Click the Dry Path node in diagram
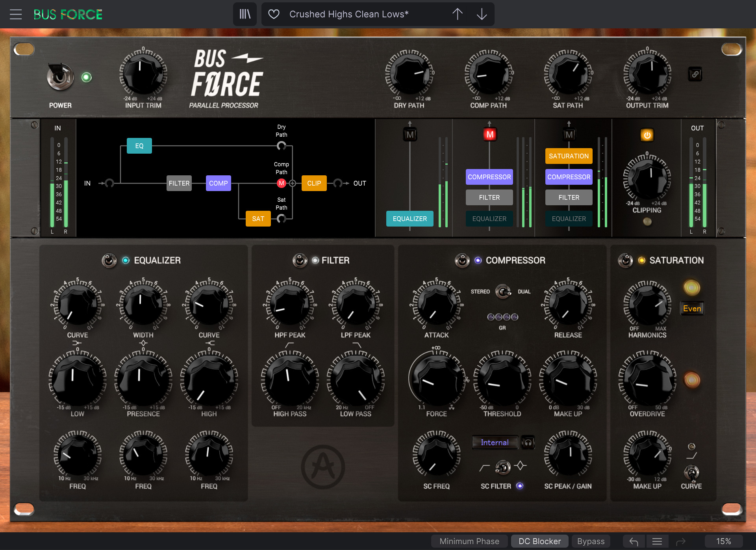This screenshot has height=550, width=756. [281, 146]
